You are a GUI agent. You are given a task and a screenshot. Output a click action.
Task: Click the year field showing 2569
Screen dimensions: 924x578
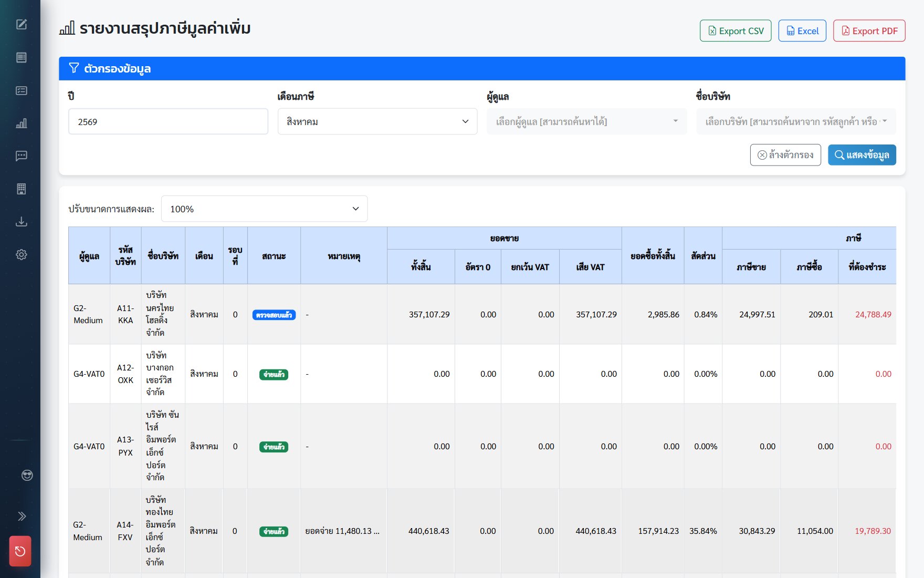168,121
